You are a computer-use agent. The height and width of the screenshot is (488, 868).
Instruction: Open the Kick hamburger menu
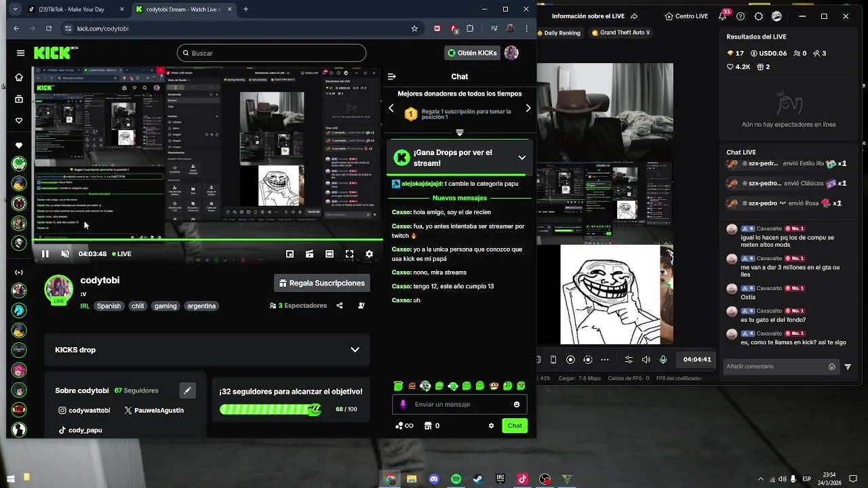(20, 53)
